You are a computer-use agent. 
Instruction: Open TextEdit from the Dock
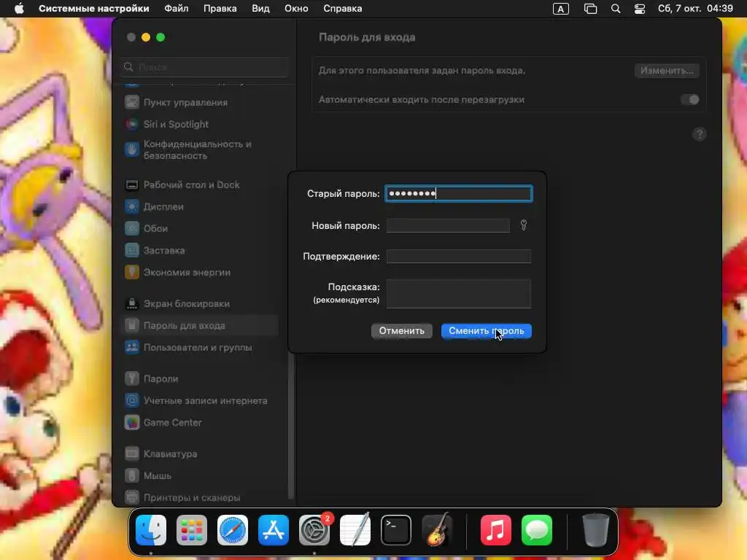tap(355, 530)
